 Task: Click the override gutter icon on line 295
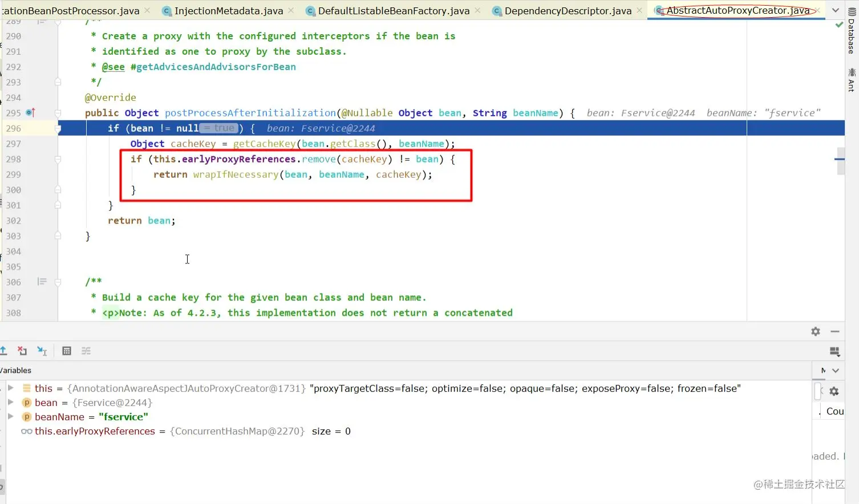click(31, 113)
